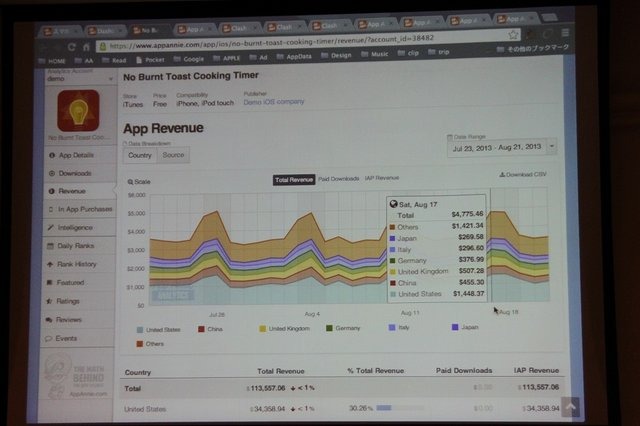640x426 pixels.
Task: Open the Design bookmark folder
Action: pyautogui.click(x=336, y=55)
